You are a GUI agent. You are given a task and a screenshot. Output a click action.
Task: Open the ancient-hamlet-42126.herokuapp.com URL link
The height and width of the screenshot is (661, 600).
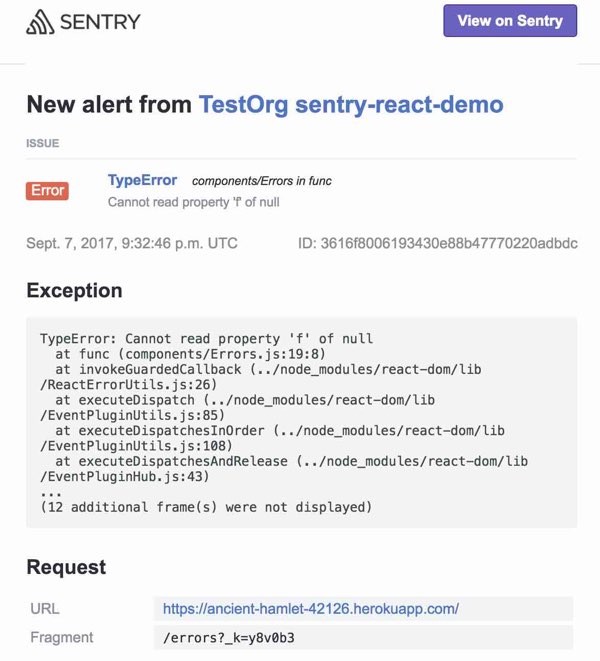[x=311, y=608]
